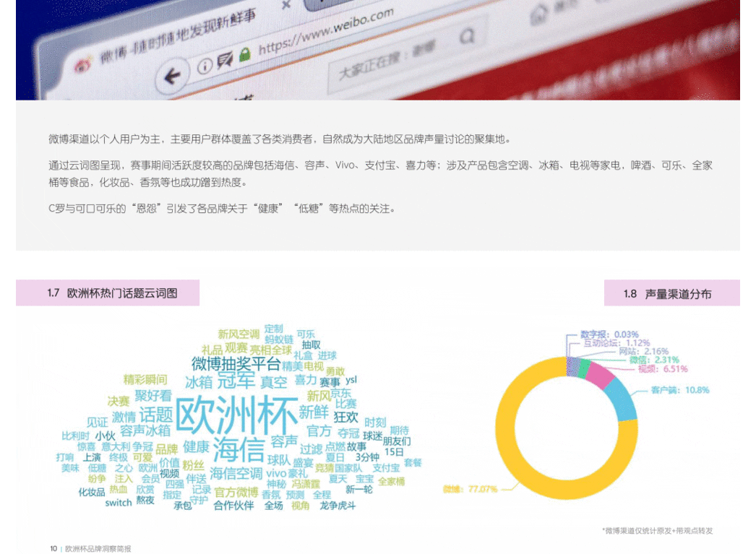Select the 微博-随时随地发现新鲜事 tab title
Image resolution: width=756 pixels, height=554 pixels.
pos(177,37)
